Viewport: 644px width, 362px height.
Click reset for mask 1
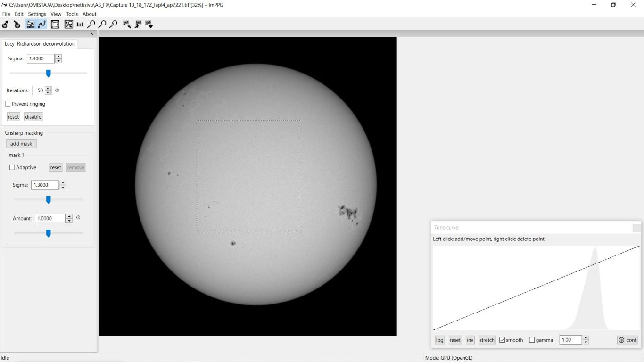coord(56,167)
